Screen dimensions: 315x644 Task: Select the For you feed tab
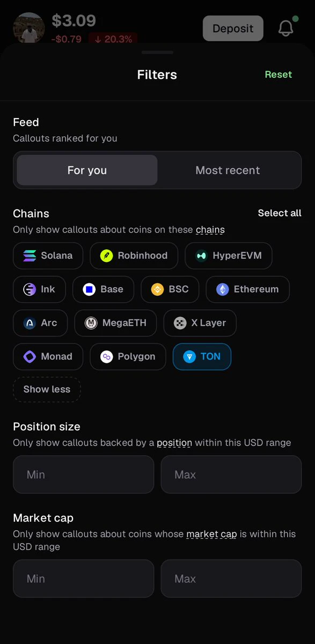coord(87,170)
